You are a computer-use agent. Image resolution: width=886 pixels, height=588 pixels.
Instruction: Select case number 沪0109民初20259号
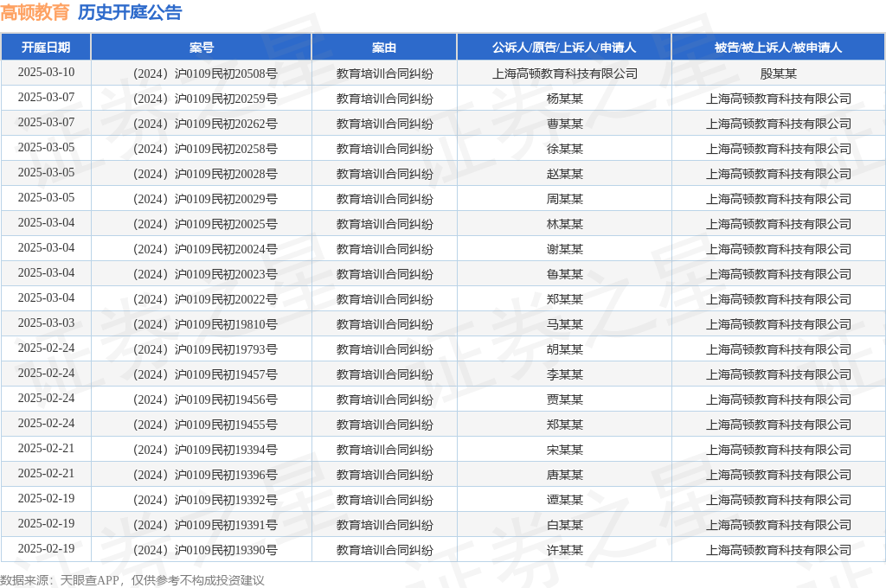pos(226,99)
